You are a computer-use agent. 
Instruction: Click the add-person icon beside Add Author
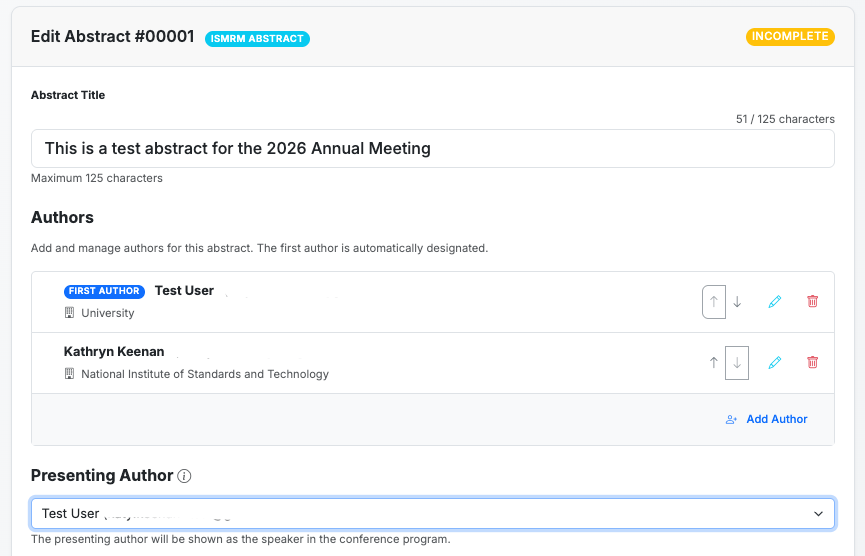pyautogui.click(x=731, y=419)
